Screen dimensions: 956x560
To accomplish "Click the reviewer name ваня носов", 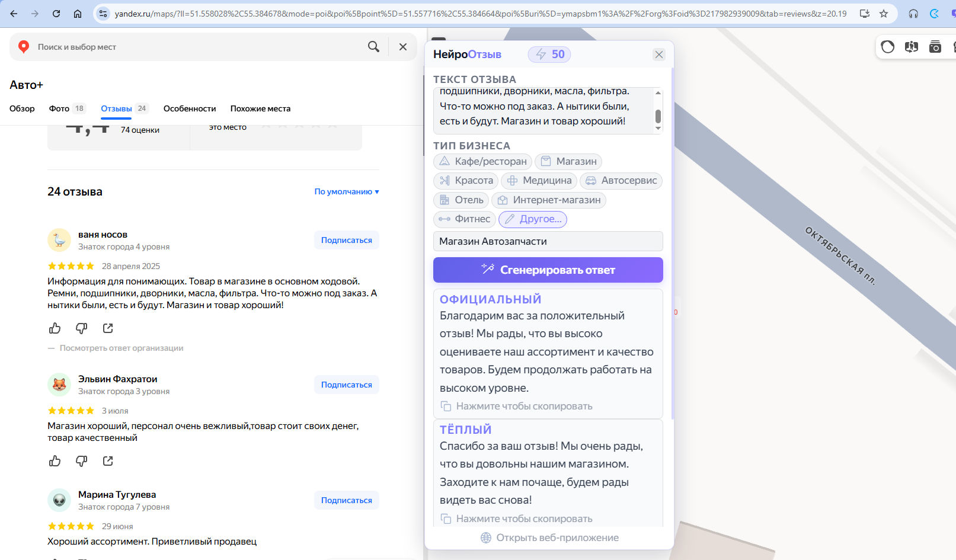I will [x=103, y=235].
